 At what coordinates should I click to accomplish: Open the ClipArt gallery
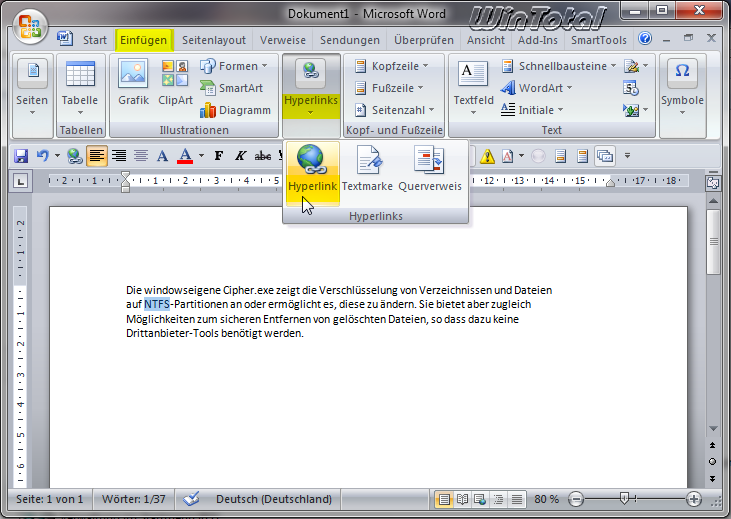pos(175,83)
